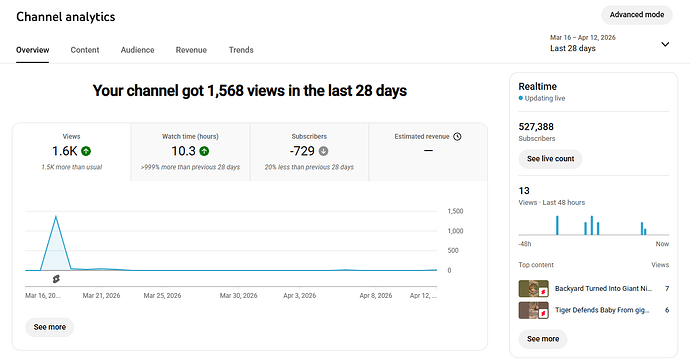Open the Revenue tab
This screenshot has width=690, height=363.
191,50
